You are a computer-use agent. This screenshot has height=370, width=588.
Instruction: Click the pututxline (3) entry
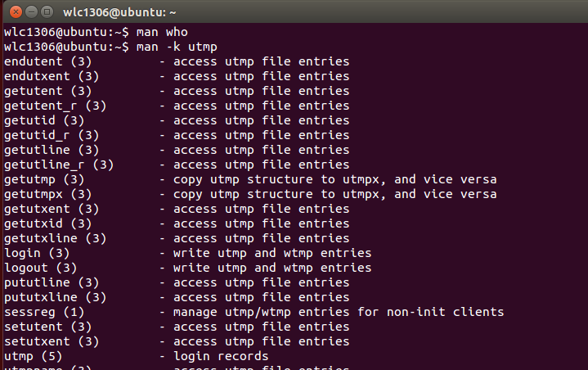click(x=56, y=297)
